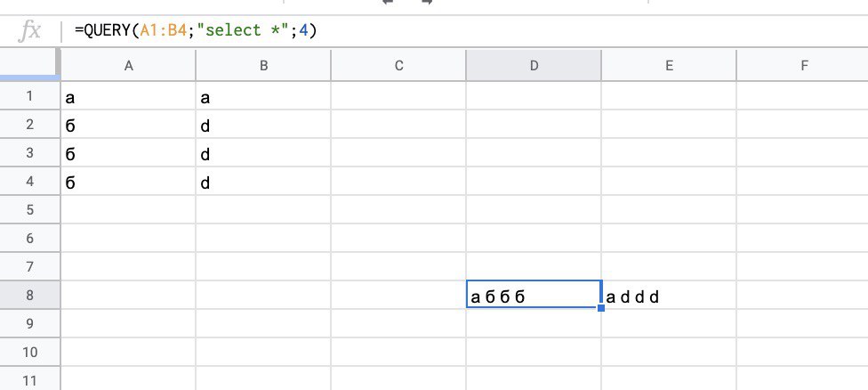Click cell E8 showing "a d d d"
Viewport: 868px width, 390px height.
(x=669, y=296)
